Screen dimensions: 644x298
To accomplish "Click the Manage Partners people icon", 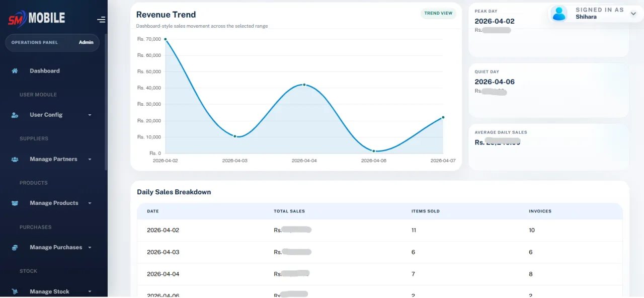I will [x=15, y=160].
